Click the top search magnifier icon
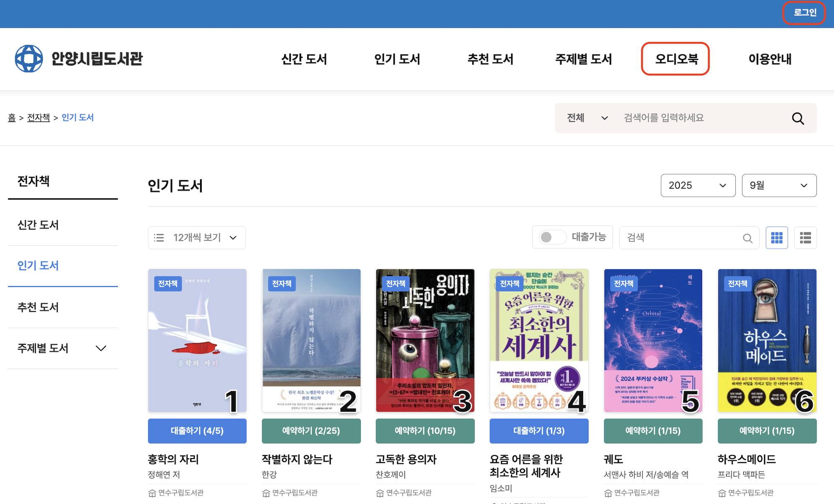The image size is (834, 504). [x=798, y=118]
